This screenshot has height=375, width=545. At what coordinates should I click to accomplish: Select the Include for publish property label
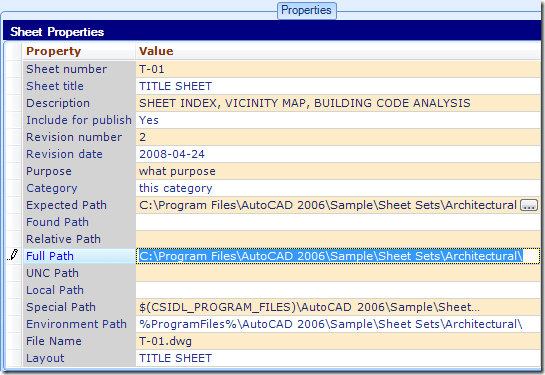79,120
